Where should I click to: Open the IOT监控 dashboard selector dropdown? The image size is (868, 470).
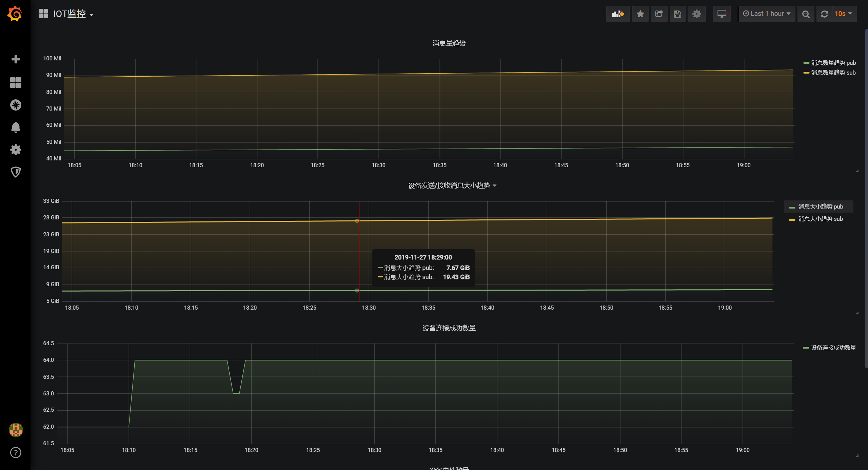pyautogui.click(x=70, y=14)
